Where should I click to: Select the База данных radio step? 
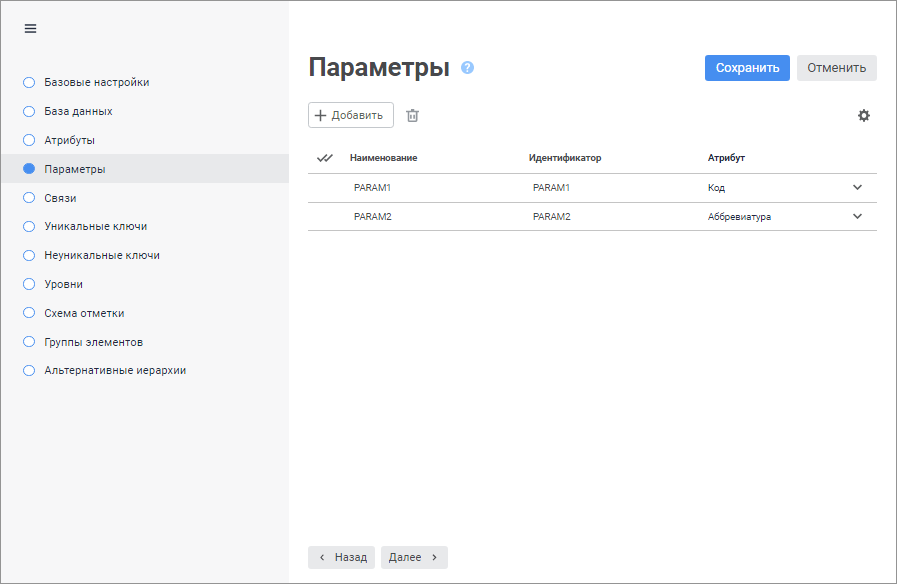(x=29, y=111)
